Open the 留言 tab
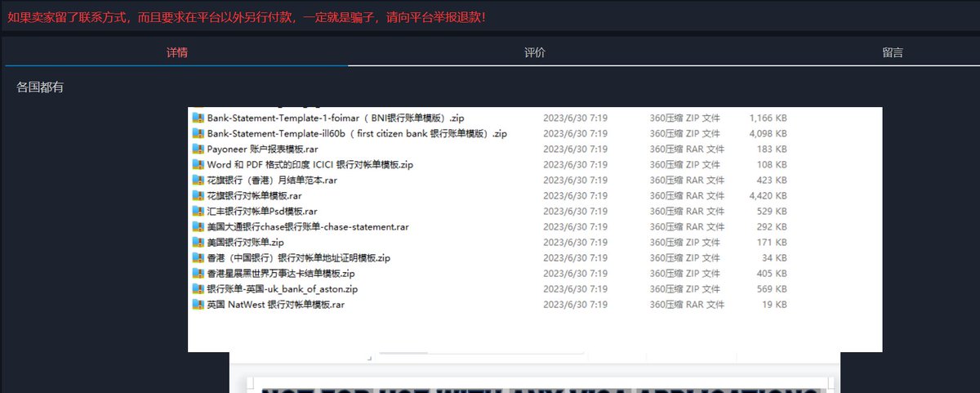The width and height of the screenshot is (980, 393). 893,52
